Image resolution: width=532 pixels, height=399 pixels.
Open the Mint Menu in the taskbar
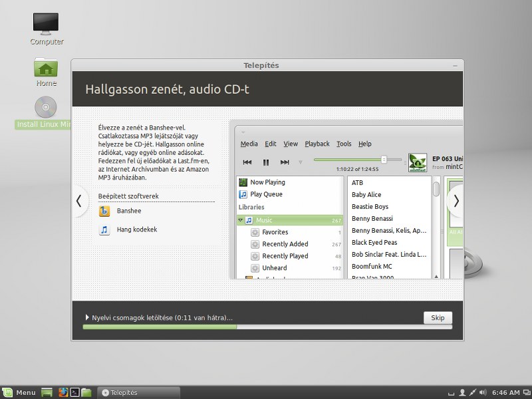click(19, 392)
